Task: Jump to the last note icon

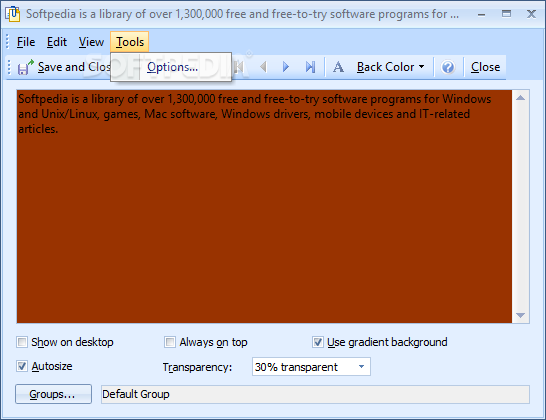Action: click(310, 67)
